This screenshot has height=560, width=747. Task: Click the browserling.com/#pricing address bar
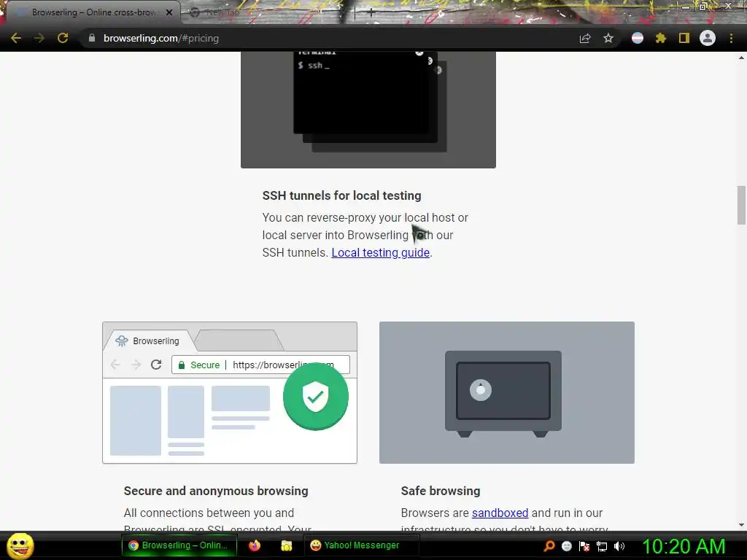coord(329,38)
